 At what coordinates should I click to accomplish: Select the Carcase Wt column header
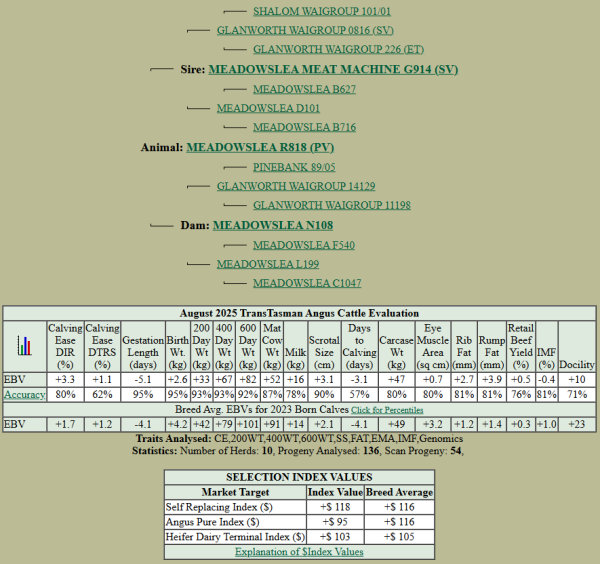click(396, 346)
